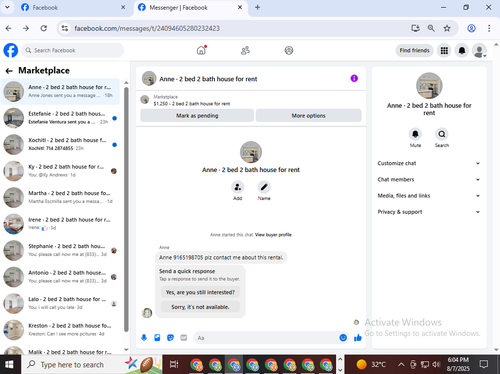Open the Windows Start menu
500x374 pixels.
pos(9,364)
